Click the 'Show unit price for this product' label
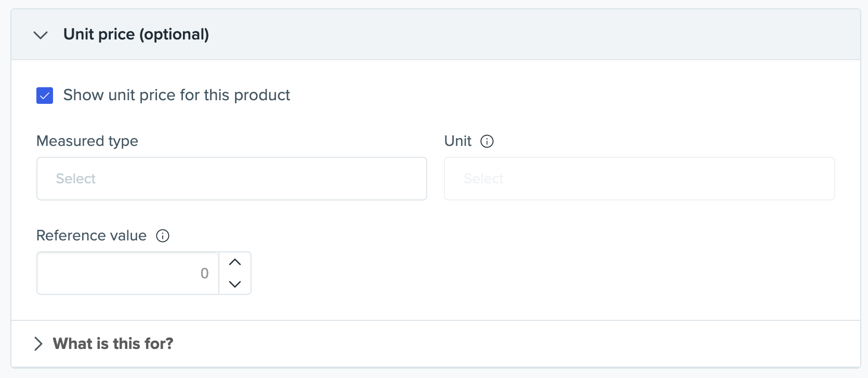This screenshot has height=378, width=868. (177, 95)
